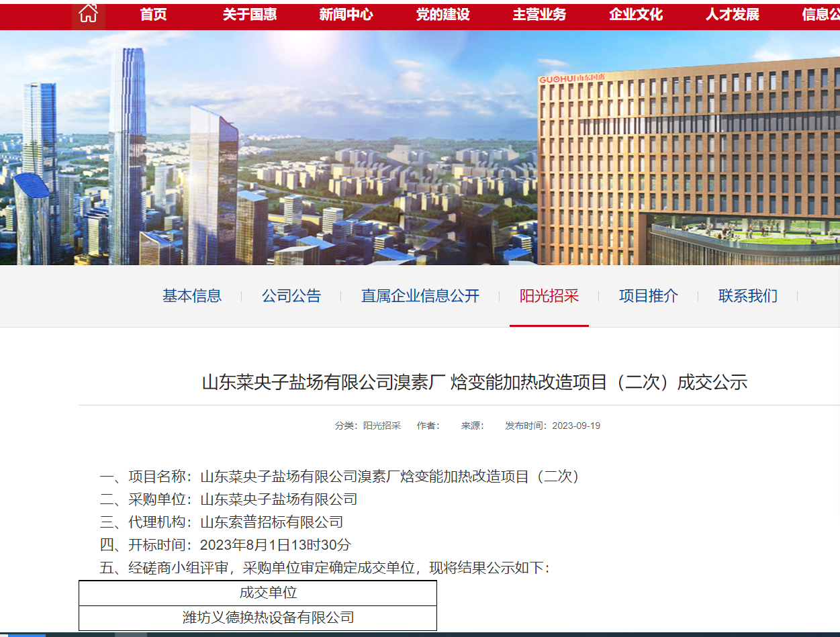Click the home icon in the red navigation bar
The height and width of the screenshot is (637, 840).
click(x=89, y=14)
